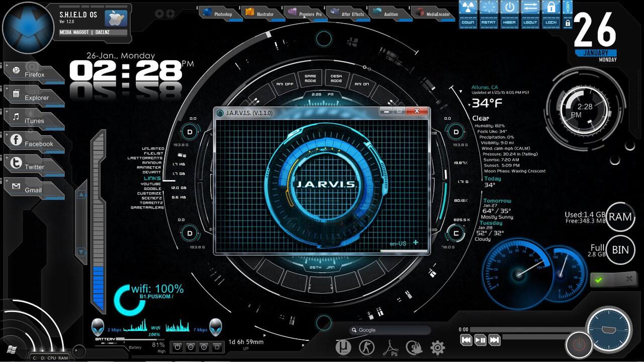This screenshot has width=644, height=362.
Task: Click the Google search field
Action: tap(390, 330)
